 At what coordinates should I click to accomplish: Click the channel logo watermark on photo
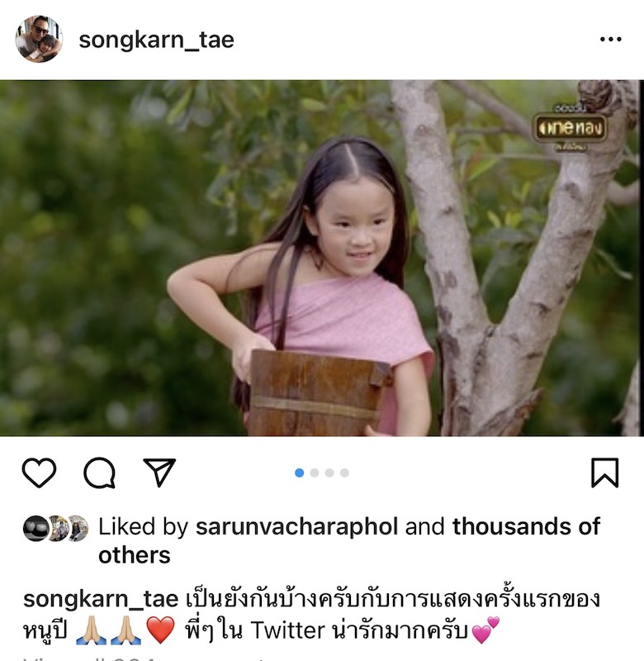571,127
